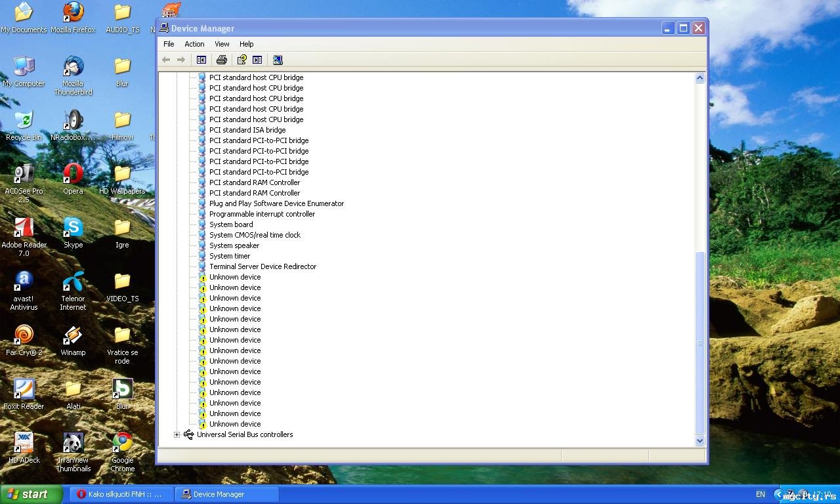Select the NRadioBox desktop shortcut
Image resolution: width=840 pixels, height=504 pixels.
point(73,125)
